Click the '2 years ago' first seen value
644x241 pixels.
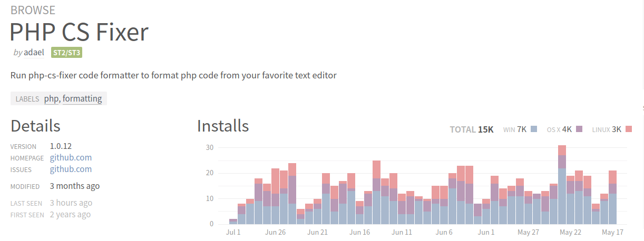coord(70,214)
